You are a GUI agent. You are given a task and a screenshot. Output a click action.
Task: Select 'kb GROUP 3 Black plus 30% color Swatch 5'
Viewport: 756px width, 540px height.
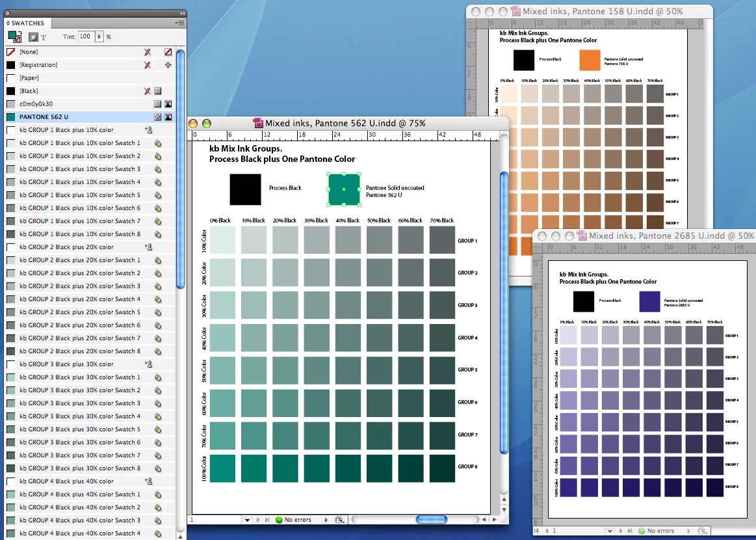90,429
